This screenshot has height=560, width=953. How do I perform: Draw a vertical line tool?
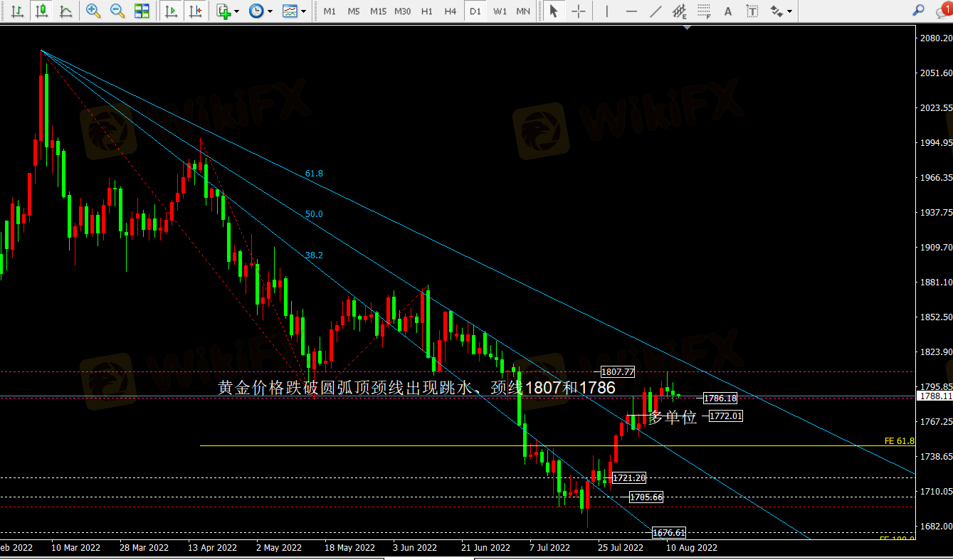point(606,11)
